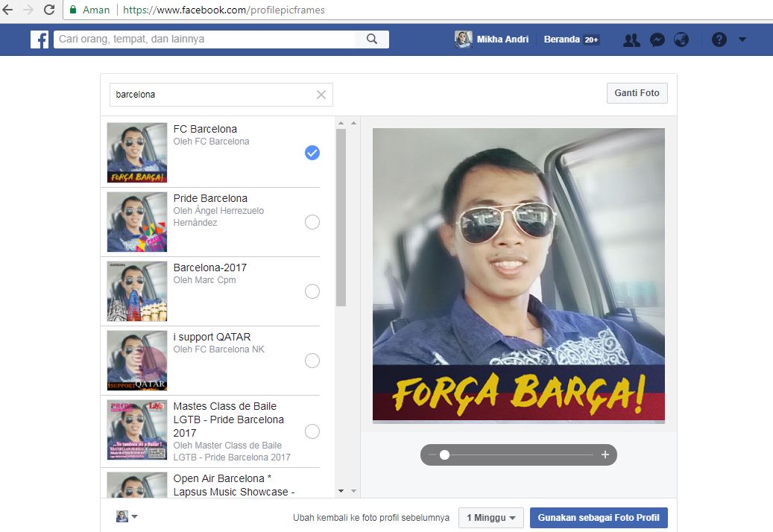Click the Pride Barcelona frame thumbnail
This screenshot has width=773, height=532.
(137, 222)
